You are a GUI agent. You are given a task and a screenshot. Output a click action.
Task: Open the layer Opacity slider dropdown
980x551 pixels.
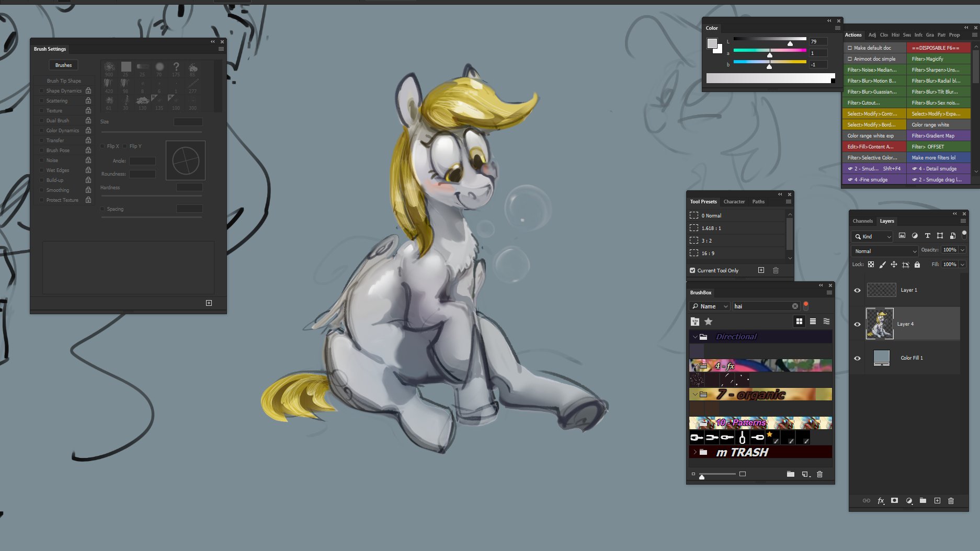[962, 250]
